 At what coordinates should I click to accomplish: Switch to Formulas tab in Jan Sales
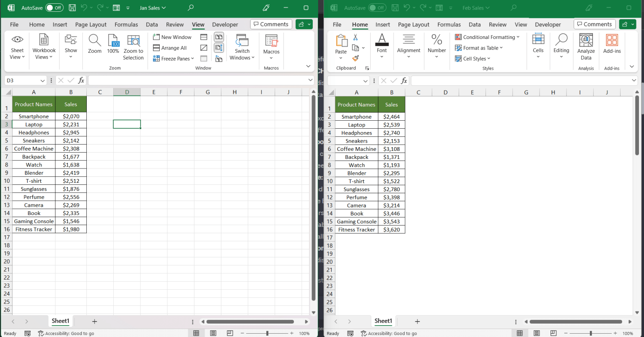[126, 24]
